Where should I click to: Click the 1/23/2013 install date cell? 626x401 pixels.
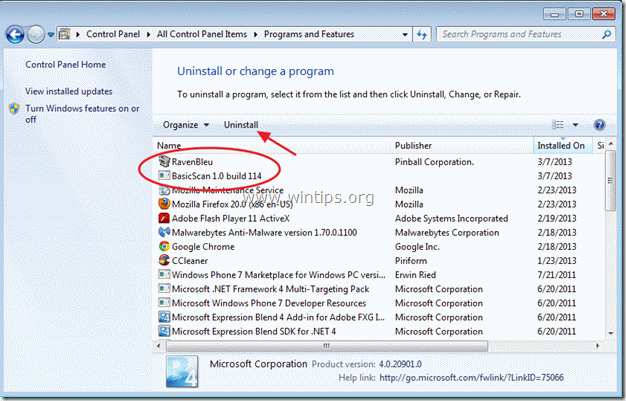click(x=557, y=261)
